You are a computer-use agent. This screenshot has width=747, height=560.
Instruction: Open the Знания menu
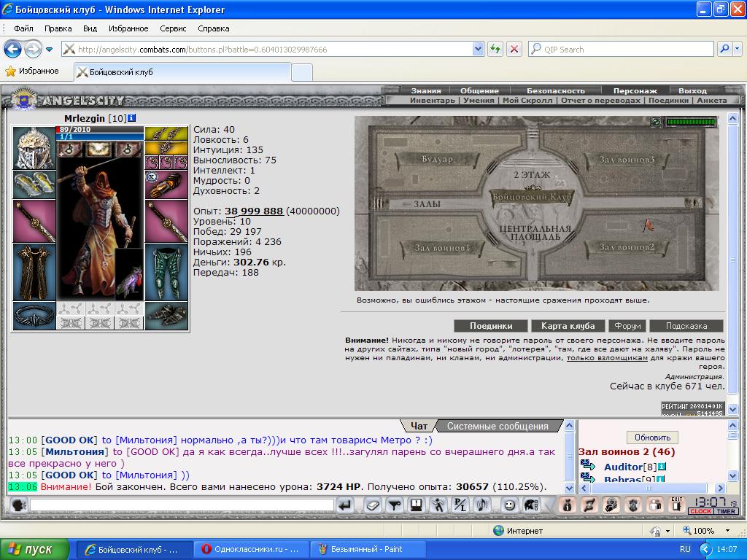point(426,90)
